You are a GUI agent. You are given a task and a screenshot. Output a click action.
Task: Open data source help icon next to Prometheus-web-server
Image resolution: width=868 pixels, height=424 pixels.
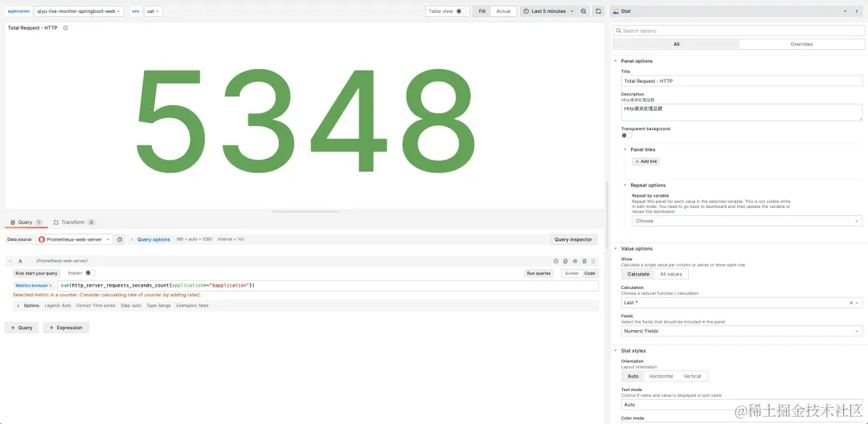click(120, 239)
